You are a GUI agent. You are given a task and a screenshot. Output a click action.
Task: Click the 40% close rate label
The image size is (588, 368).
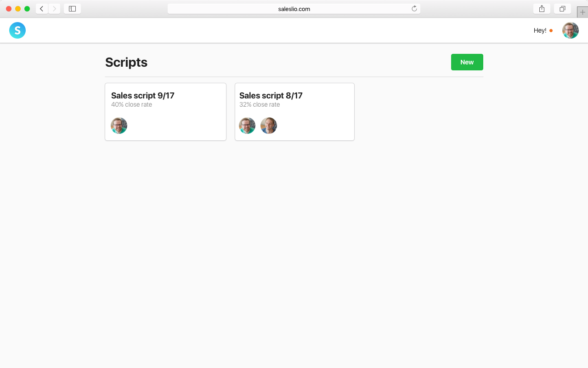click(x=131, y=105)
